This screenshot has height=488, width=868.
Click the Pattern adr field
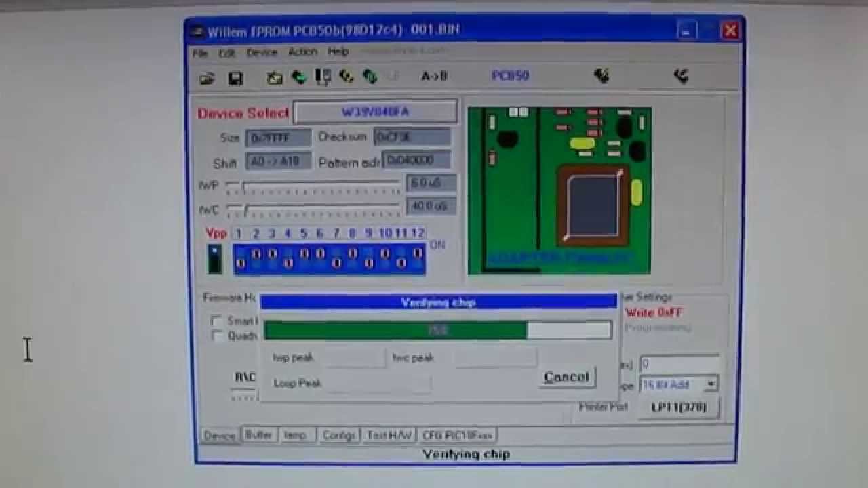point(416,161)
